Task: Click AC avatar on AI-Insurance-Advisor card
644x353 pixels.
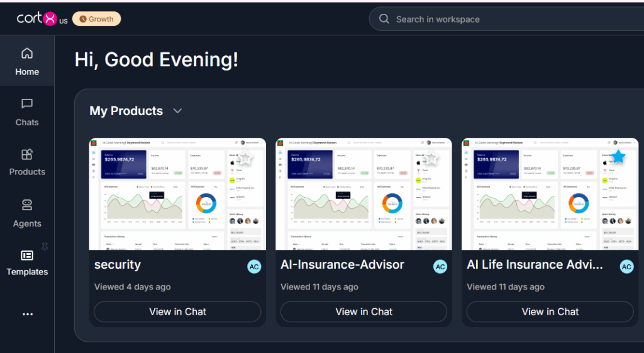Action: tap(440, 267)
